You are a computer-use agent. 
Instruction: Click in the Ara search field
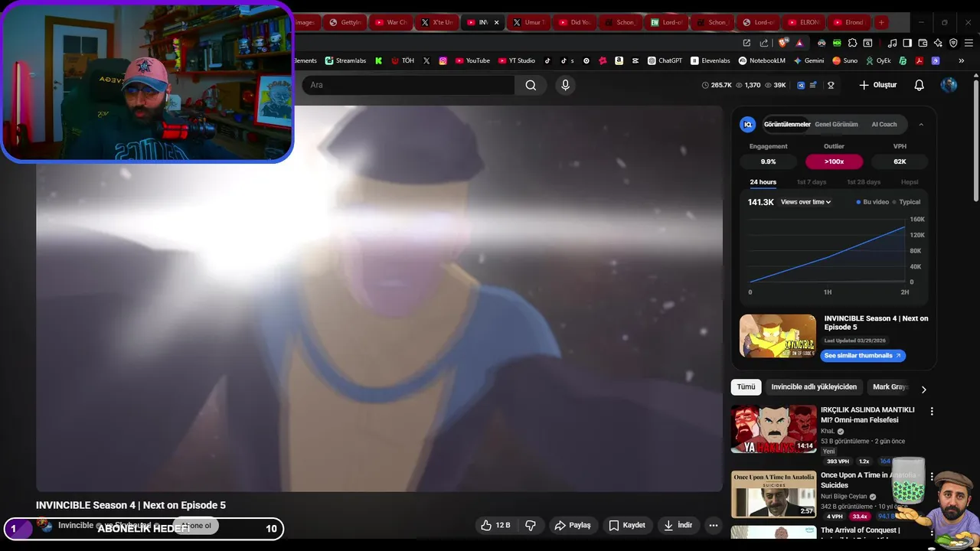[x=408, y=85]
